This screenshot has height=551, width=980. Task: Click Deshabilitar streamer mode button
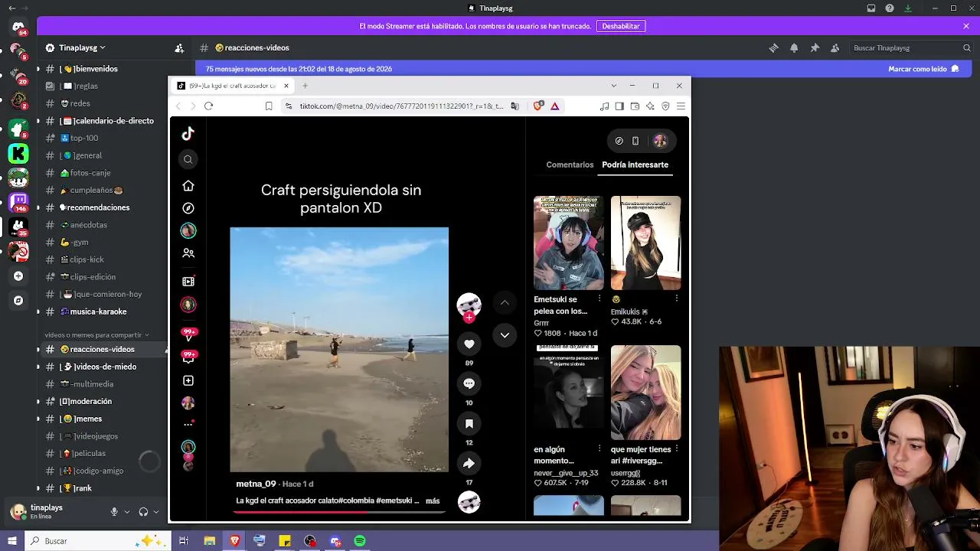(621, 26)
